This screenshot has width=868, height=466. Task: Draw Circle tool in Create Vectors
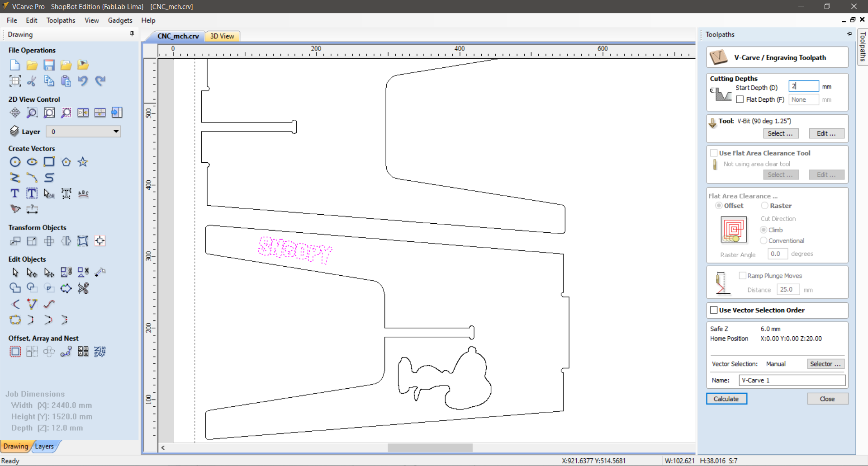pos(15,162)
